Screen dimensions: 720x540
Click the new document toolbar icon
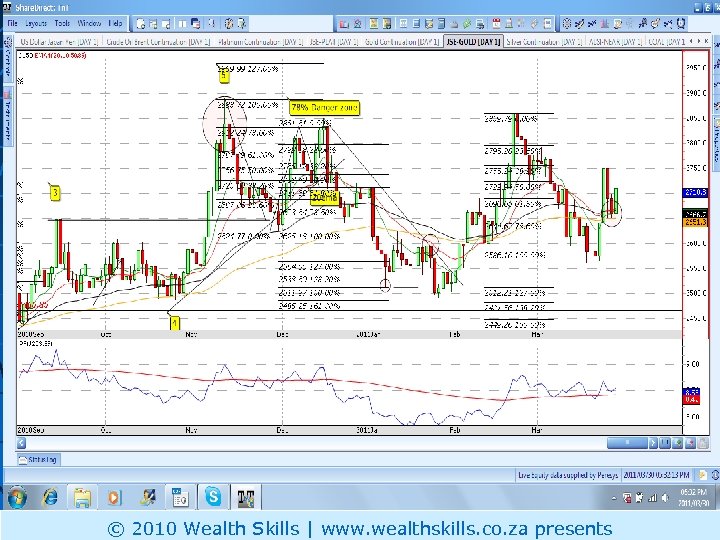pyautogui.click(x=141, y=23)
